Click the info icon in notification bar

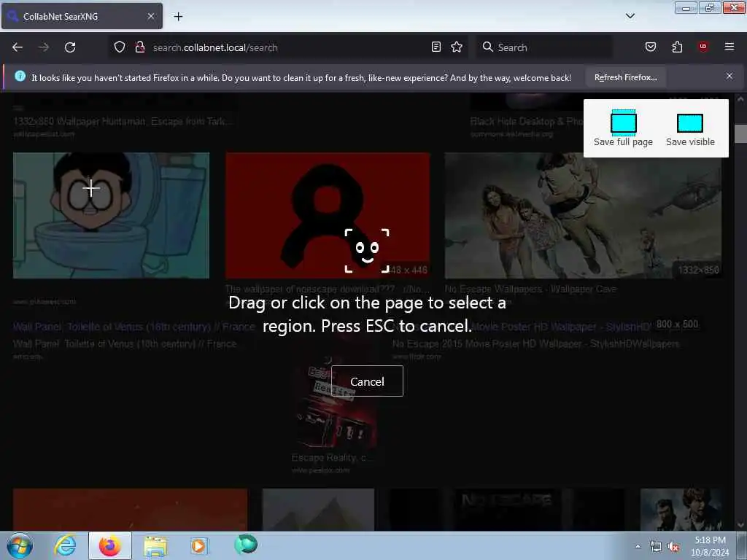(20, 76)
